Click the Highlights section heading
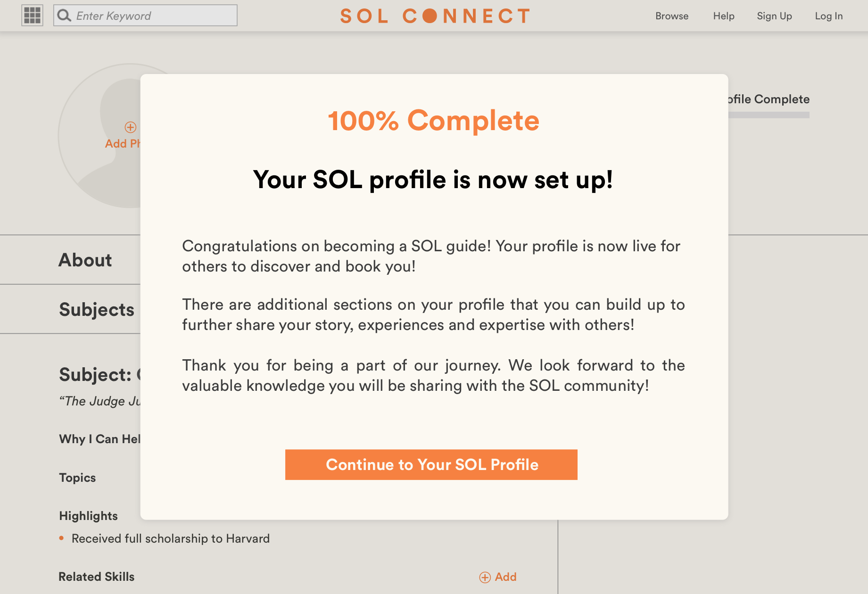 [x=88, y=516]
